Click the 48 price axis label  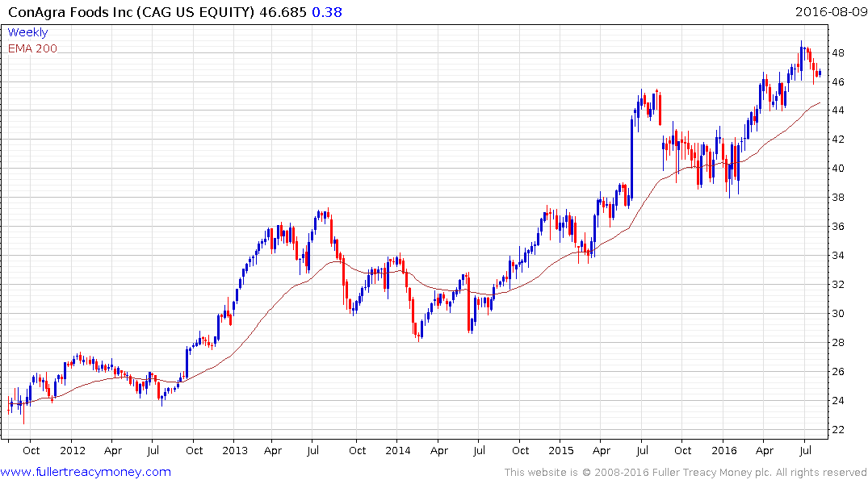pyautogui.click(x=837, y=53)
